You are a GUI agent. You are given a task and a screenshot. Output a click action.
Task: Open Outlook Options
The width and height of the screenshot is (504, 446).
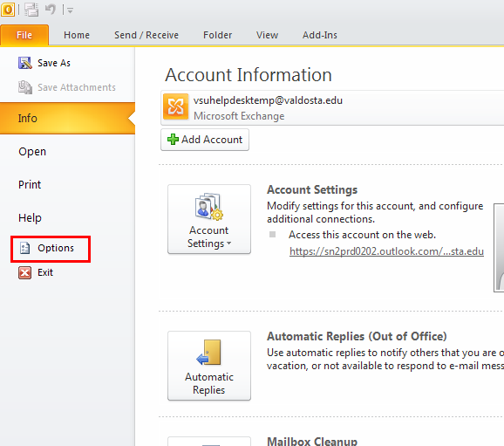pyautogui.click(x=51, y=249)
